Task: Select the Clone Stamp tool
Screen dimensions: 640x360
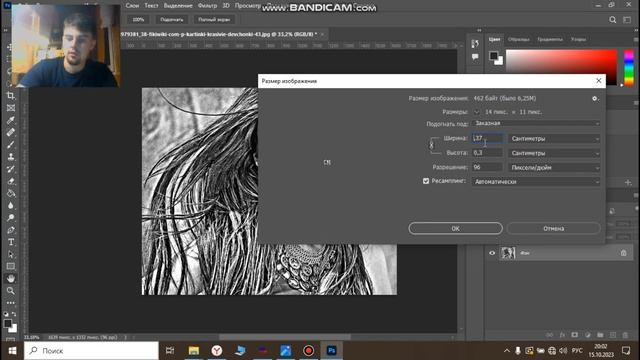Action: point(11,157)
